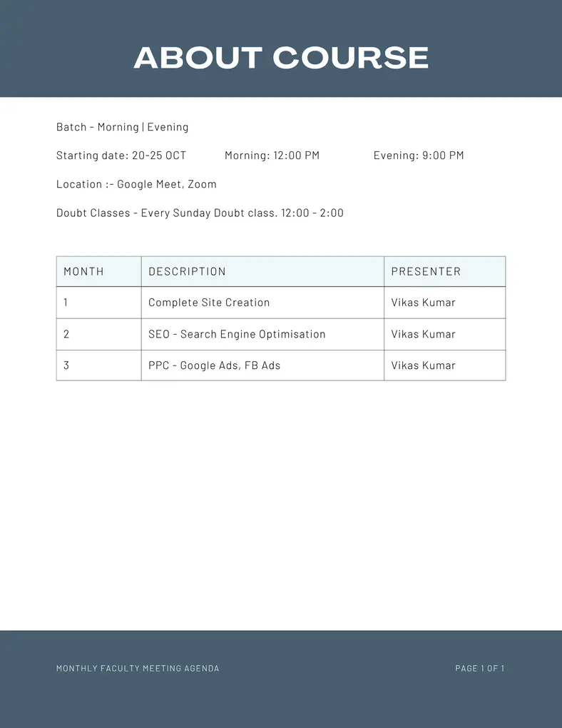Click the Starting date: 20-25 OCT text
Viewport: 562px width, 728px height.
[x=121, y=156]
